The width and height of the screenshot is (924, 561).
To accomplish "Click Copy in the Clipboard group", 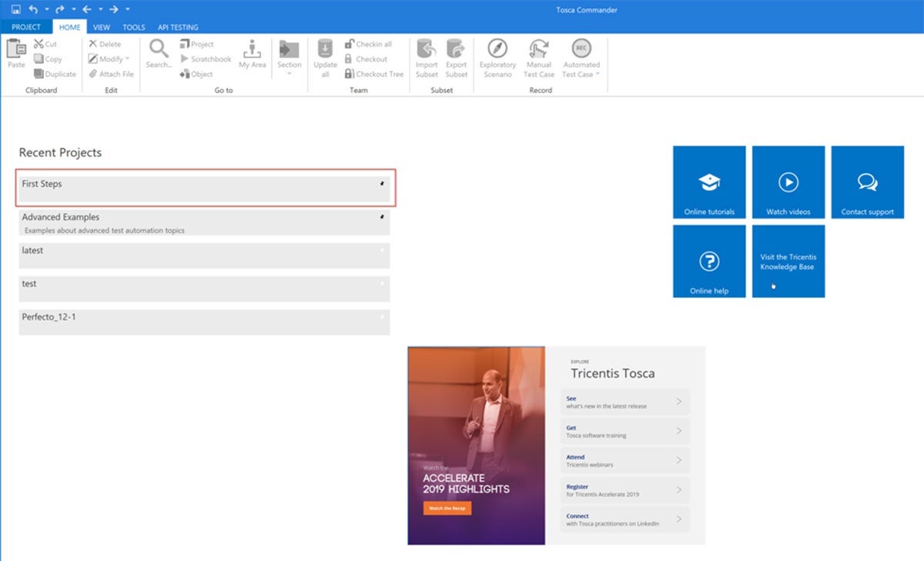I will pyautogui.click(x=48, y=59).
